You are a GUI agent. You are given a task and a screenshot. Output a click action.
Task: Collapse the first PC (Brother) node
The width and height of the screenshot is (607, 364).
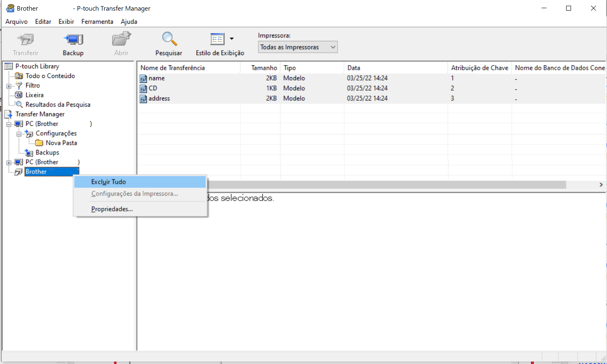(9, 124)
